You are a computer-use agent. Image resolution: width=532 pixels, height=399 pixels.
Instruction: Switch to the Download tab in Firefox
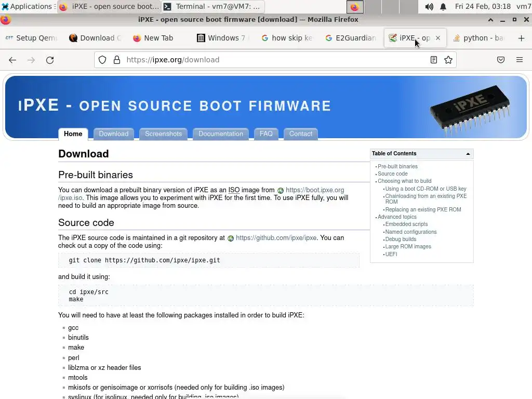tap(96, 38)
